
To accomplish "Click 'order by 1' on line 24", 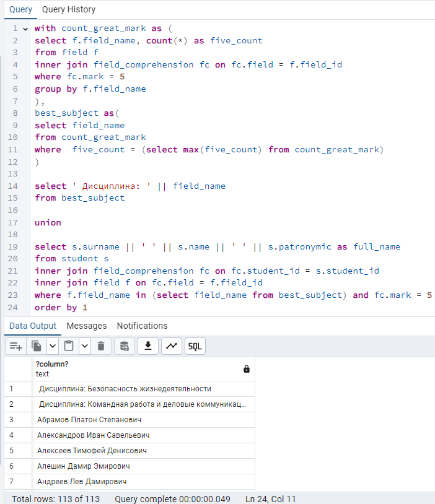I will [x=61, y=308].
